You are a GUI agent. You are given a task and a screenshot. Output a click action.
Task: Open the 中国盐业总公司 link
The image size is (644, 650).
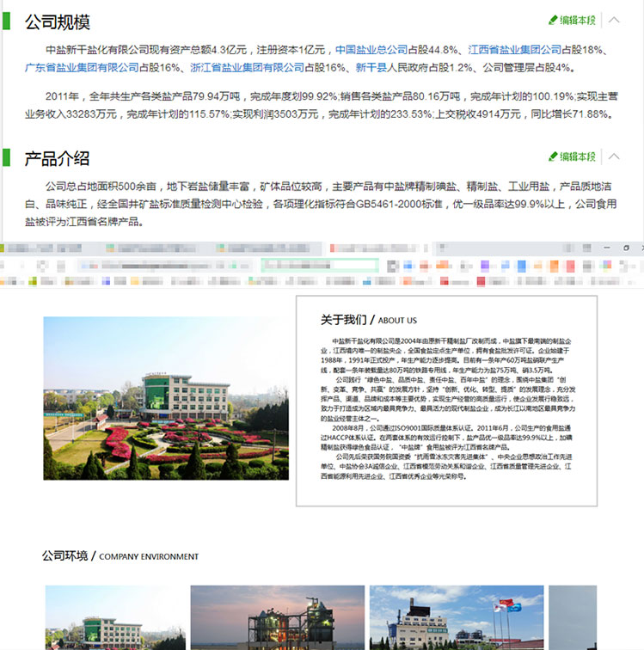coord(371,50)
